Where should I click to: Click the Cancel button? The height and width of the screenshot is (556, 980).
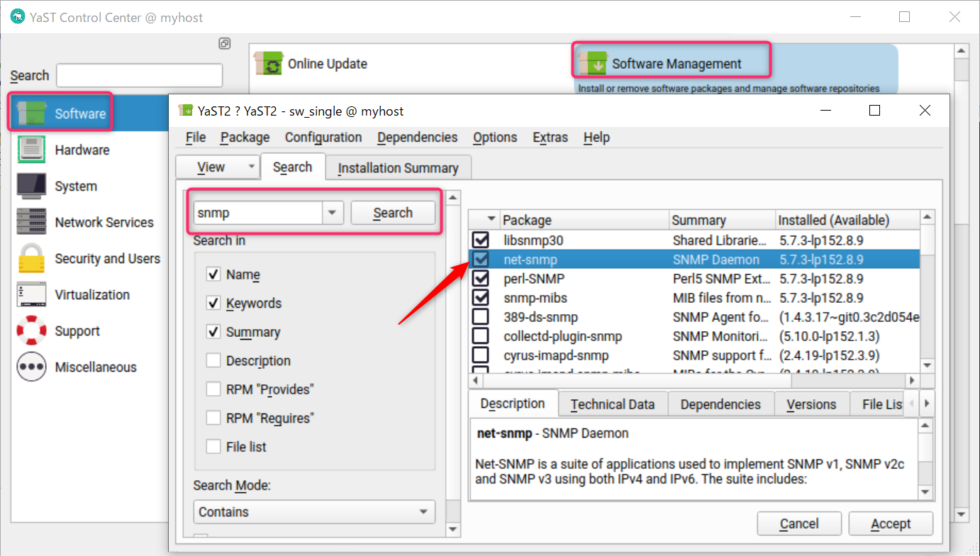tap(799, 523)
